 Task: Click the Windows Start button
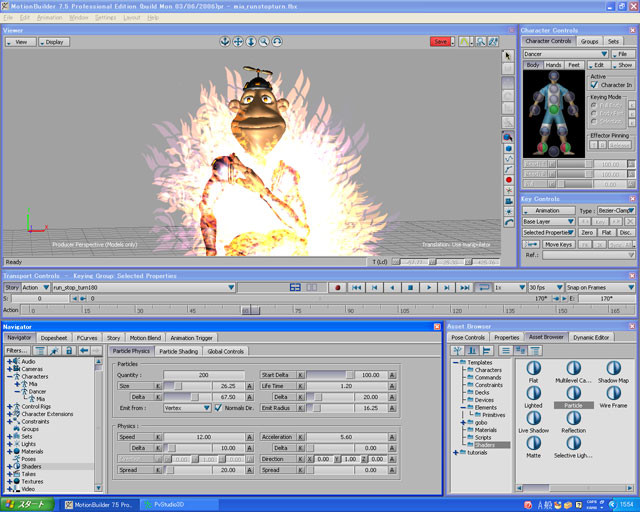[x=27, y=505]
